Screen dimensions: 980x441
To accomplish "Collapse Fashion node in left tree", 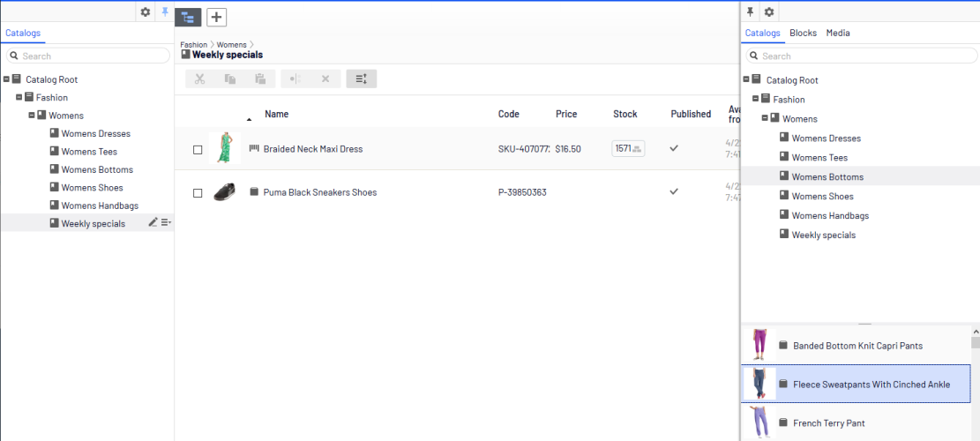I will [x=19, y=97].
